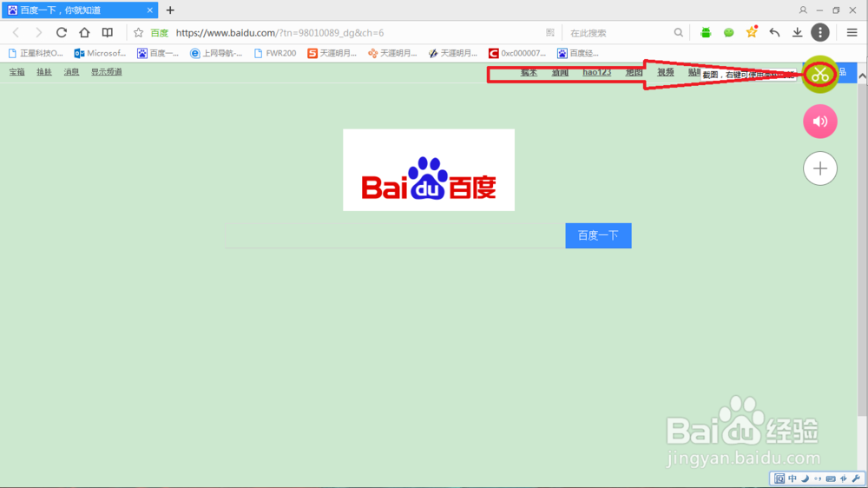
Task: Click the IME Q logo icon
Action: [x=779, y=478]
